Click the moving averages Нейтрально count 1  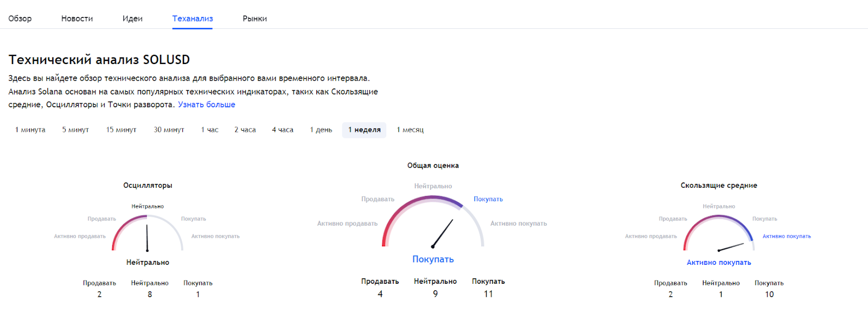(x=721, y=295)
